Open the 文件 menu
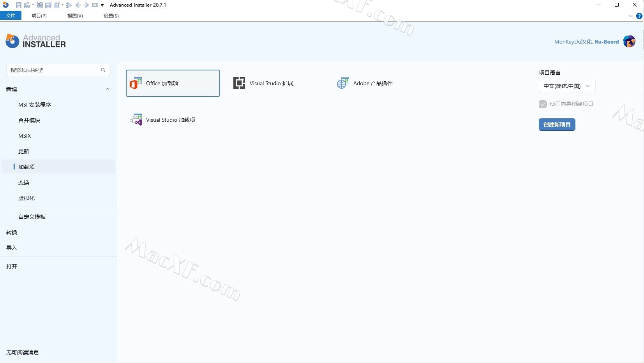This screenshot has width=644, height=363. click(x=11, y=16)
